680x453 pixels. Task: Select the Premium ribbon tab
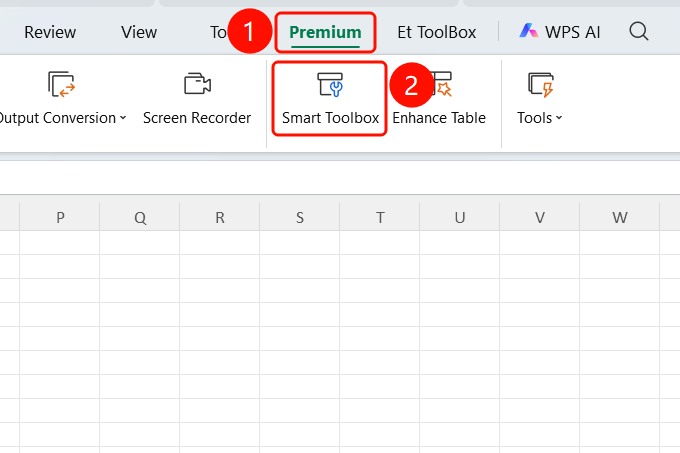point(325,32)
